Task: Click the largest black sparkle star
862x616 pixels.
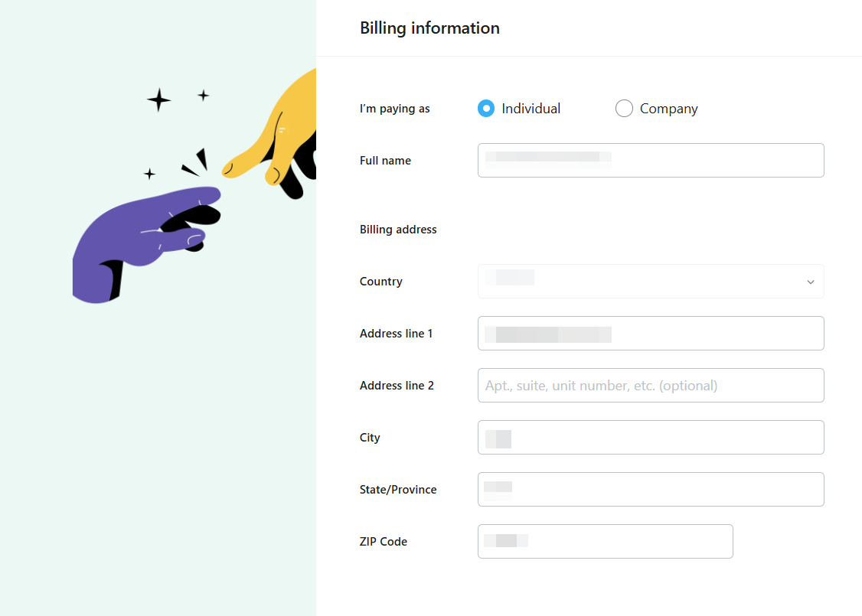Action: click(x=158, y=99)
